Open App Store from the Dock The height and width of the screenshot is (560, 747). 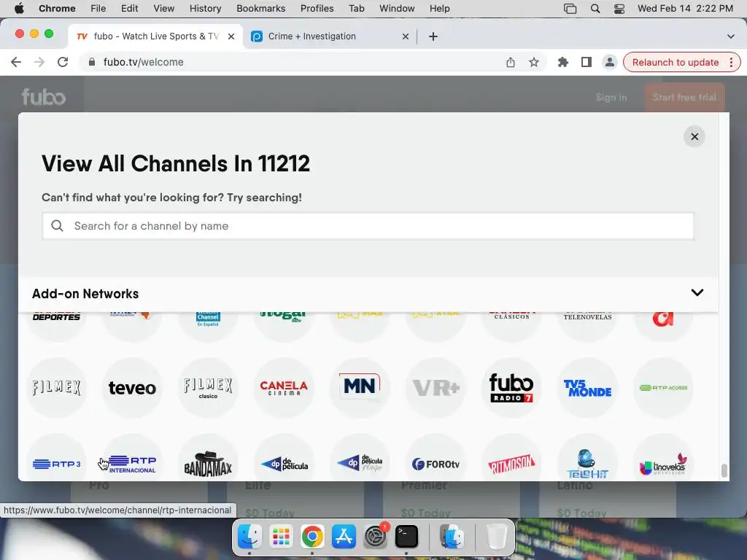tap(344, 537)
